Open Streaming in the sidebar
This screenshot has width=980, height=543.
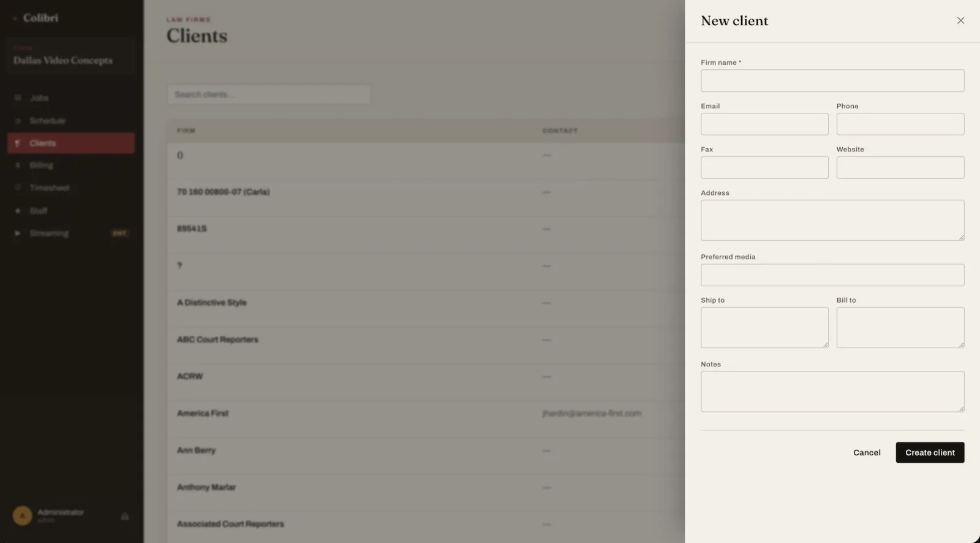71,233
